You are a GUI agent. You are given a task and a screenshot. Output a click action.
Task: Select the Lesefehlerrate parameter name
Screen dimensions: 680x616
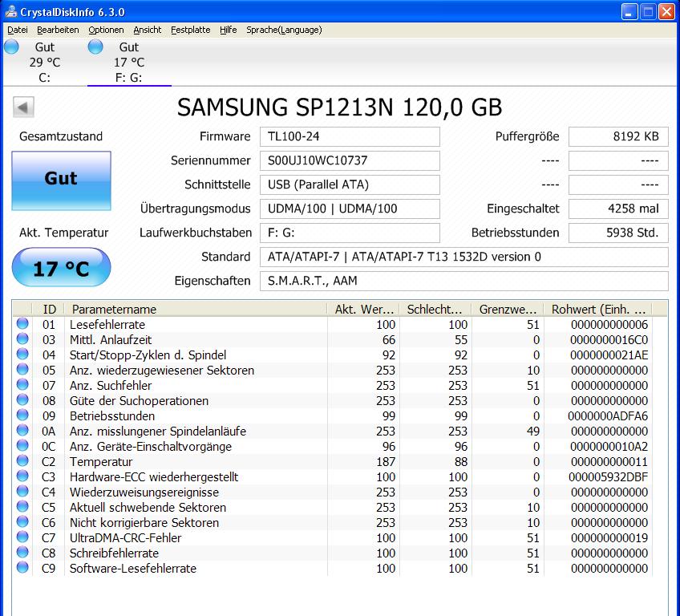(x=107, y=325)
